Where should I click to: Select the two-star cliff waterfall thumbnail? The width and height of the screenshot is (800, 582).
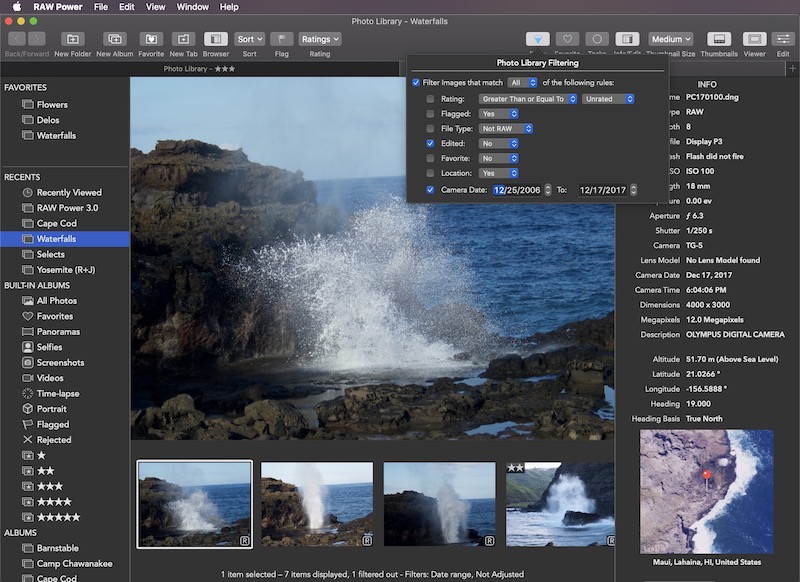pos(560,504)
